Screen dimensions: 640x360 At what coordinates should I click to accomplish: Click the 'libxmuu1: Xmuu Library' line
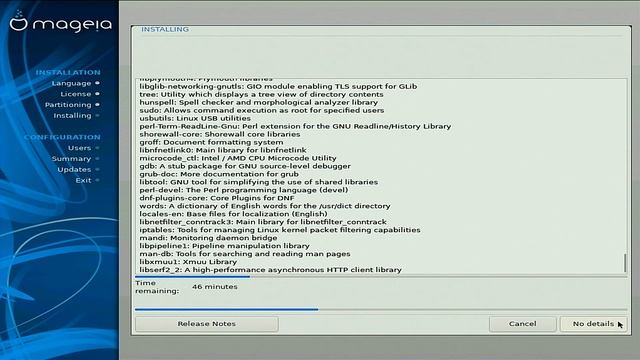click(x=188, y=262)
